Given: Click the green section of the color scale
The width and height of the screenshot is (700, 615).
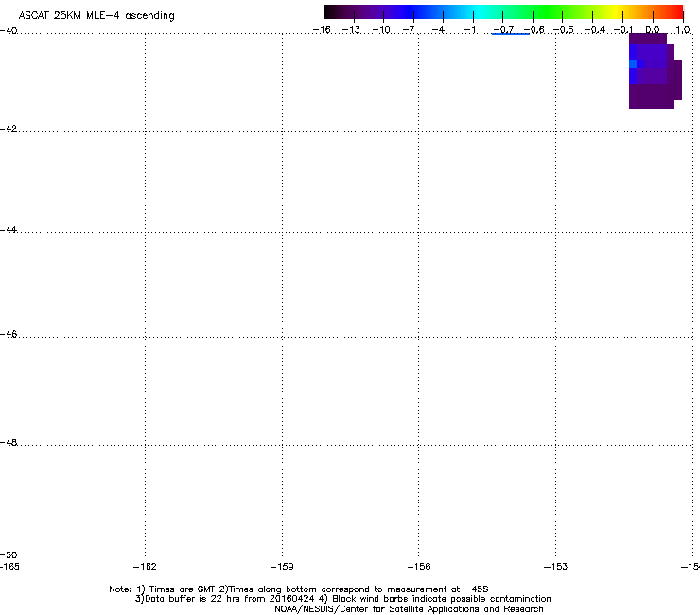Looking at the screenshot, I should click(x=549, y=12).
